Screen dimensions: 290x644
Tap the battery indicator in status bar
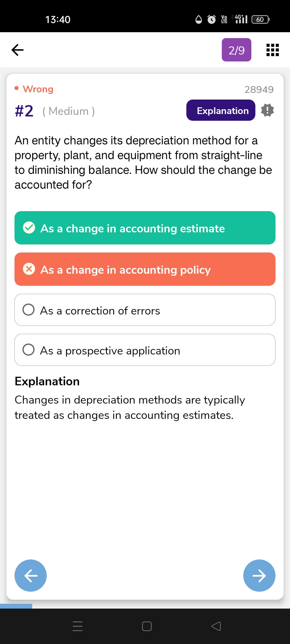(x=260, y=19)
